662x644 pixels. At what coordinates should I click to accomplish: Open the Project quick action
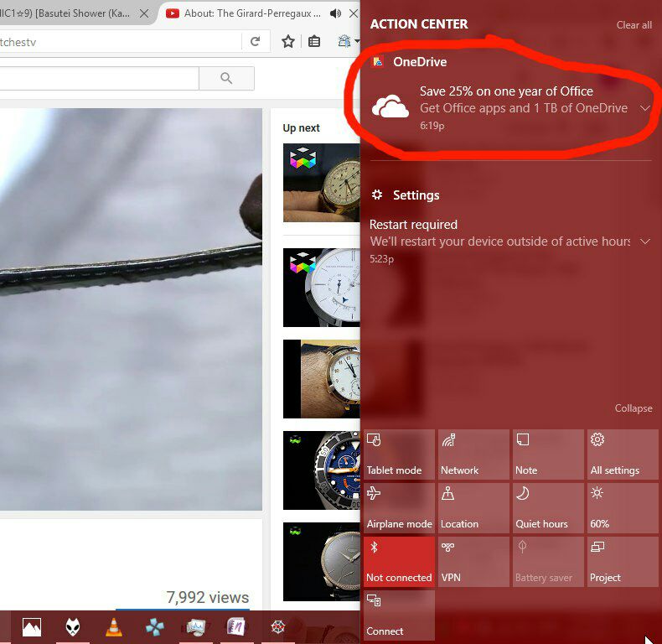[623, 562]
